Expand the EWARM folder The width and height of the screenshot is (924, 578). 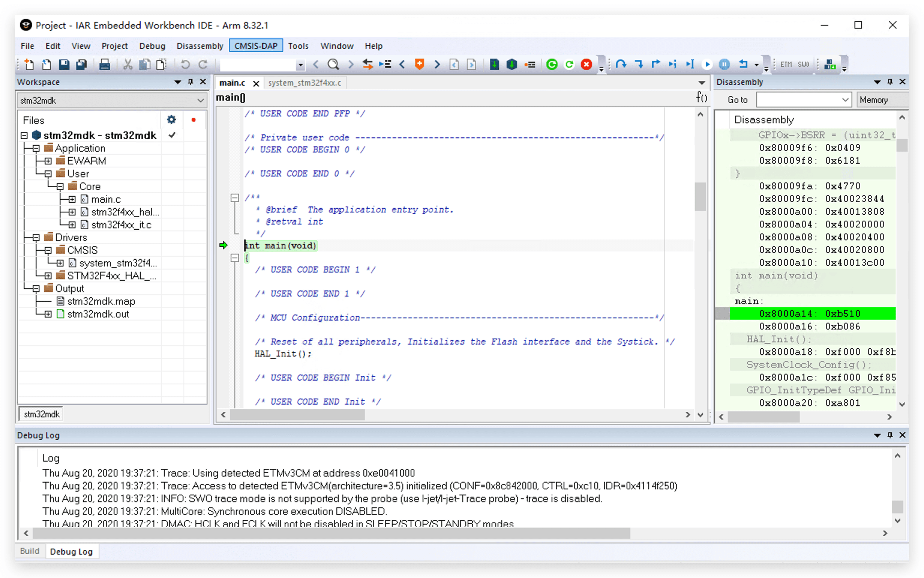(x=48, y=161)
